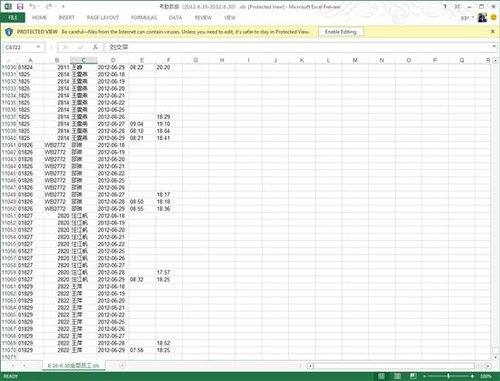Image resolution: width=500 pixels, height=381 pixels.
Task: Click the Select All corner triangle
Action: (9, 60)
